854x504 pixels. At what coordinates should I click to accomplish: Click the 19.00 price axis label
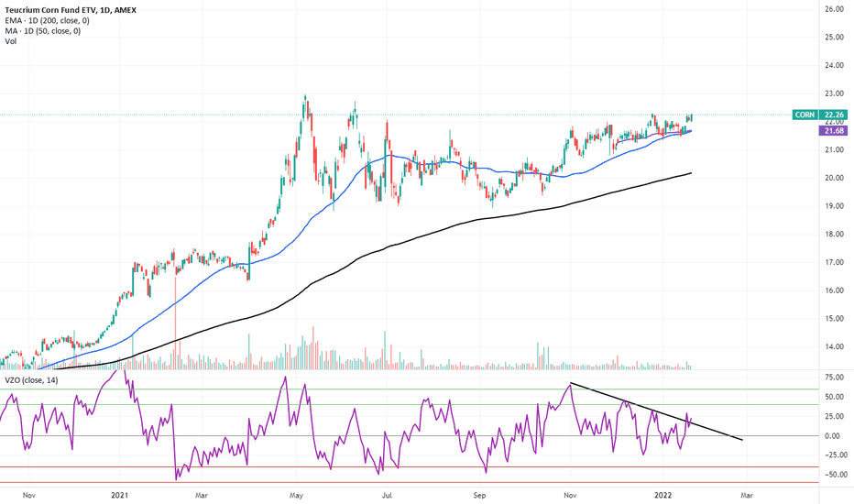click(x=835, y=206)
